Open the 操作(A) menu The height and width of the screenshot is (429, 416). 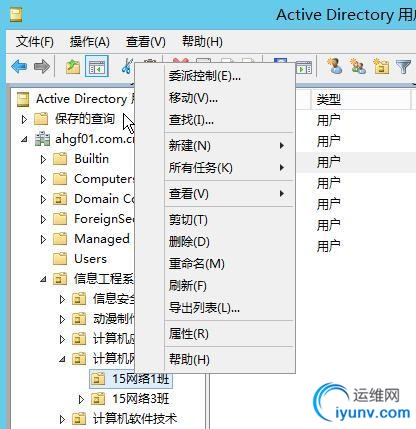pyautogui.click(x=90, y=42)
